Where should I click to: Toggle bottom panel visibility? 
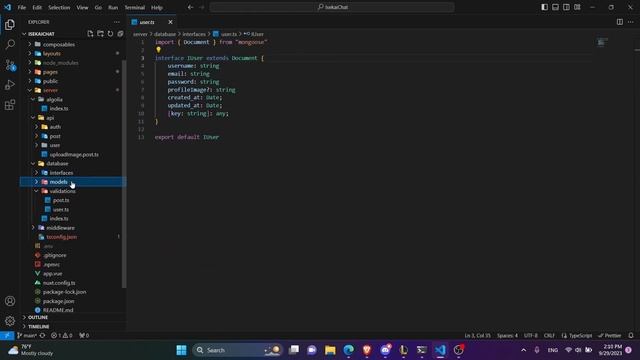click(x=556, y=7)
